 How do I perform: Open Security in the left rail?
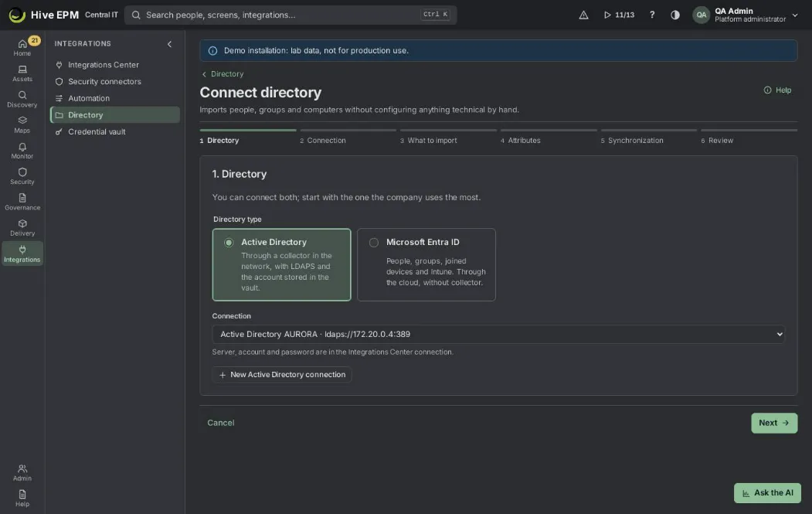point(22,176)
